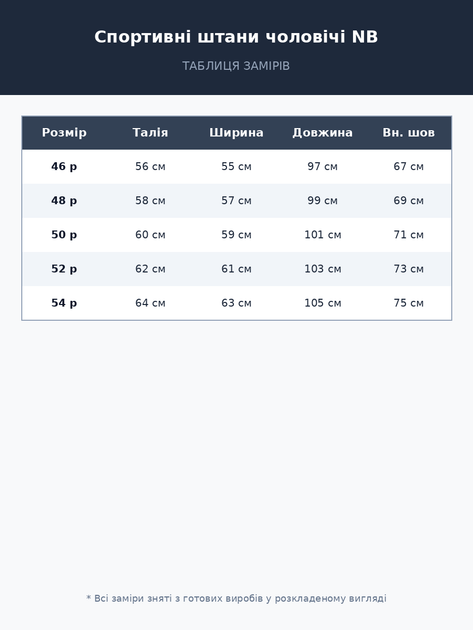Click the footnote about заміри зняті з готових виробів
Viewport: 473px width, 630px height.
tap(236, 599)
